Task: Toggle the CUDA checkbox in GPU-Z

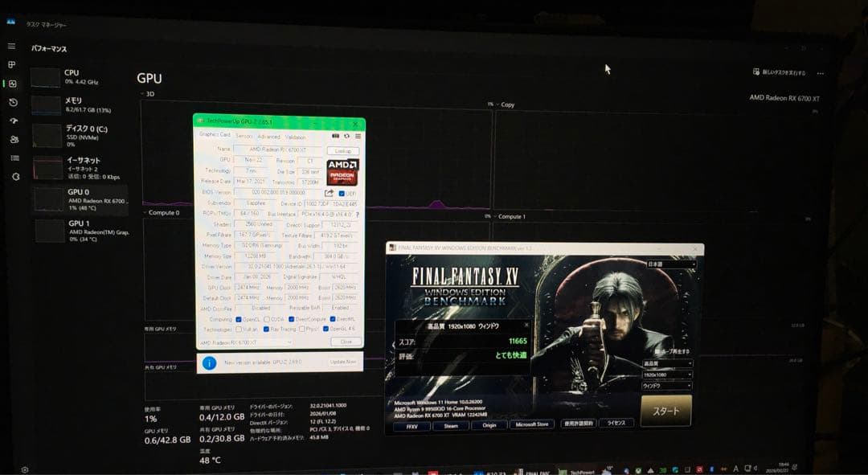Action: coord(266,319)
